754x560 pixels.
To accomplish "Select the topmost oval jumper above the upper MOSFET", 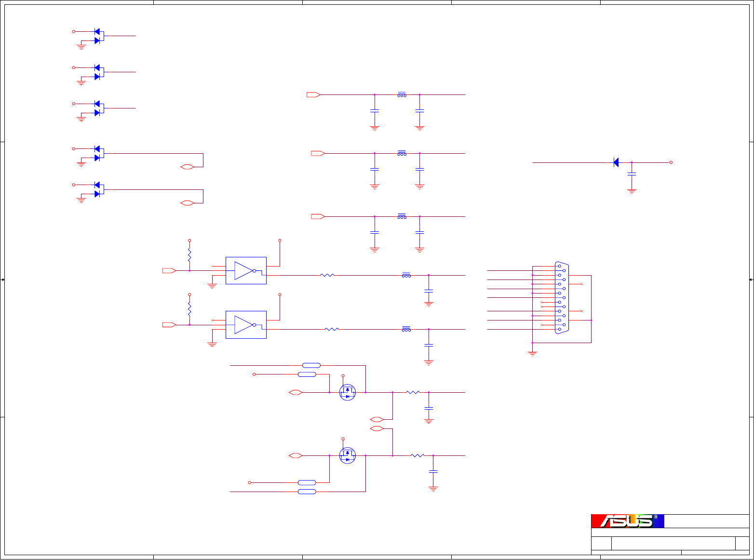I will click(311, 365).
